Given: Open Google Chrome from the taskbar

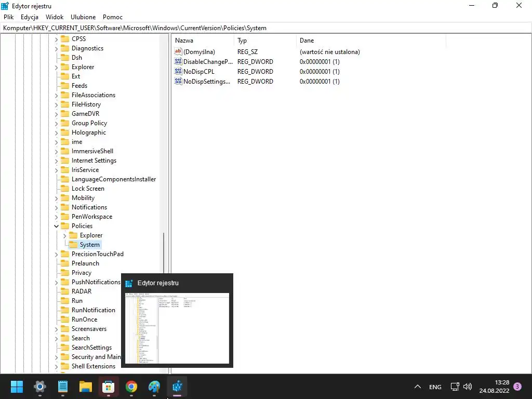Looking at the screenshot, I should coord(131,387).
